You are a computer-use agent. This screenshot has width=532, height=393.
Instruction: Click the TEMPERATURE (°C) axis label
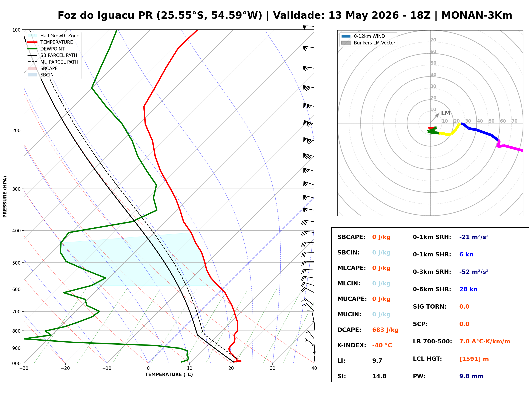click(169, 375)
